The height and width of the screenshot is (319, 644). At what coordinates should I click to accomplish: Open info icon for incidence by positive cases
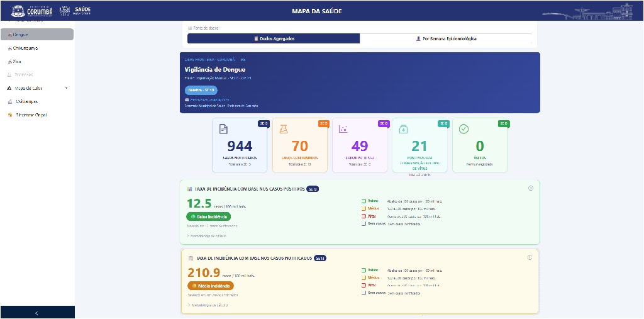pyautogui.click(x=530, y=188)
